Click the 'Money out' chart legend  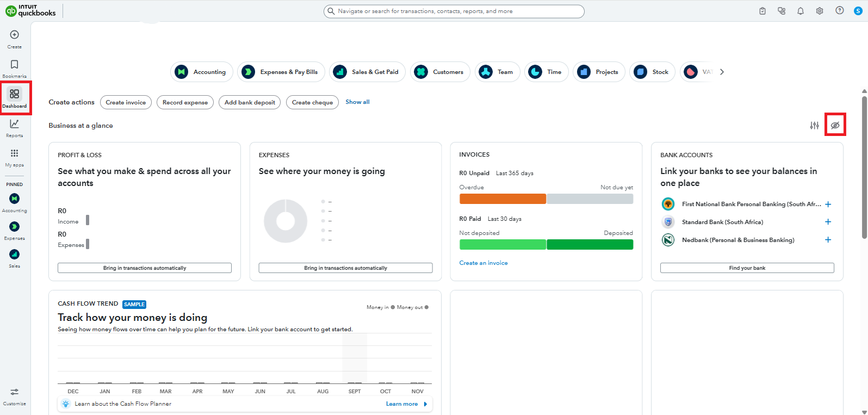[x=413, y=307]
